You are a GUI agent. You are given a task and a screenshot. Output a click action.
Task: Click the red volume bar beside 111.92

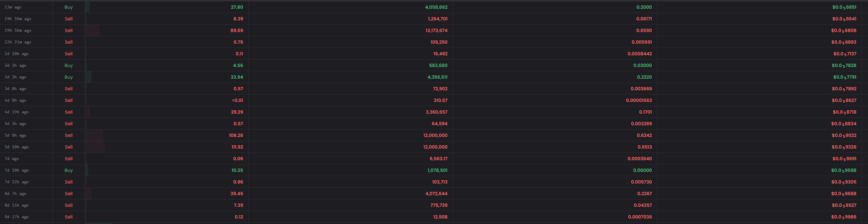coord(95,147)
